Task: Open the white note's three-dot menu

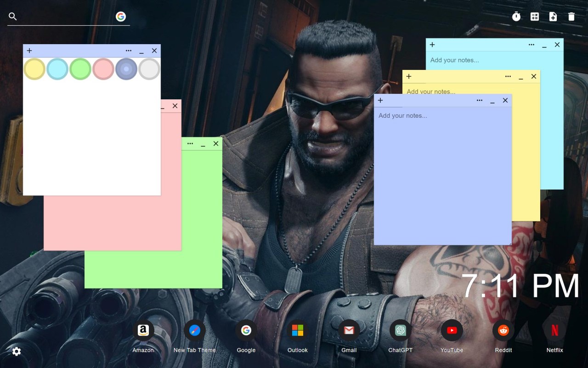Action: [x=129, y=51]
